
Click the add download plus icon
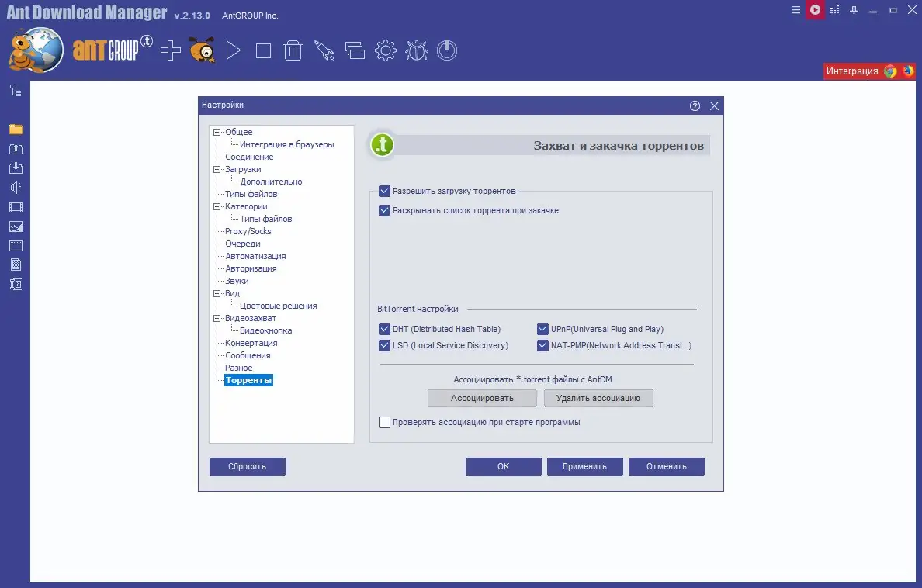click(171, 50)
